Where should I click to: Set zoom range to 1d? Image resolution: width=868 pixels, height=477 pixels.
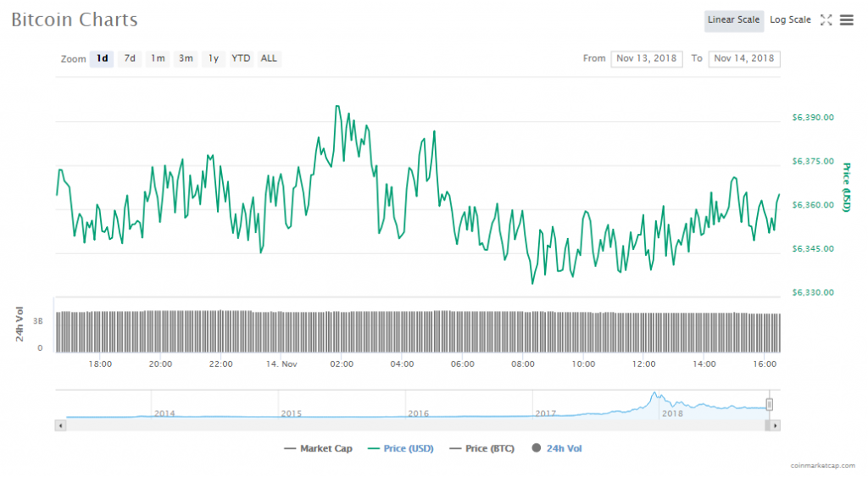(102, 58)
